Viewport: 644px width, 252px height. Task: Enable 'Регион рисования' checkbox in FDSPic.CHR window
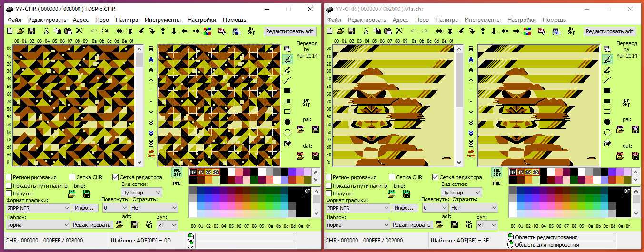pyautogui.click(x=9, y=177)
